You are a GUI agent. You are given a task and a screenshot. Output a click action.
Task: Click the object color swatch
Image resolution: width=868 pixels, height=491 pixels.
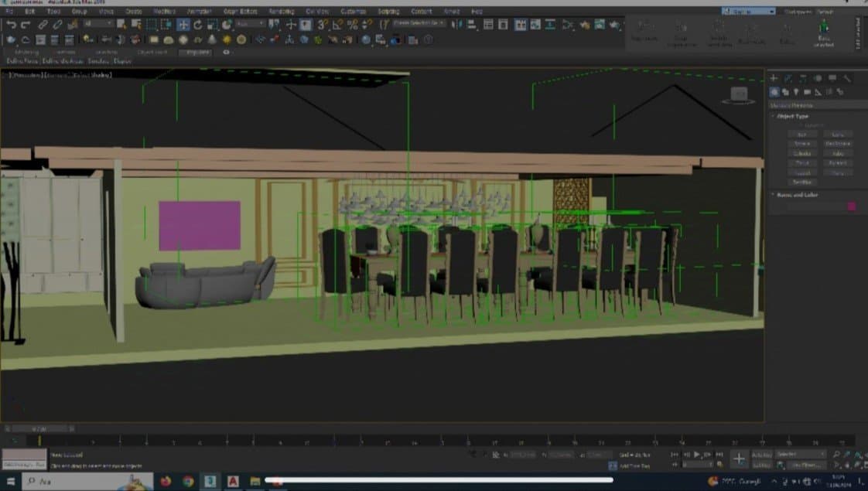coord(852,206)
